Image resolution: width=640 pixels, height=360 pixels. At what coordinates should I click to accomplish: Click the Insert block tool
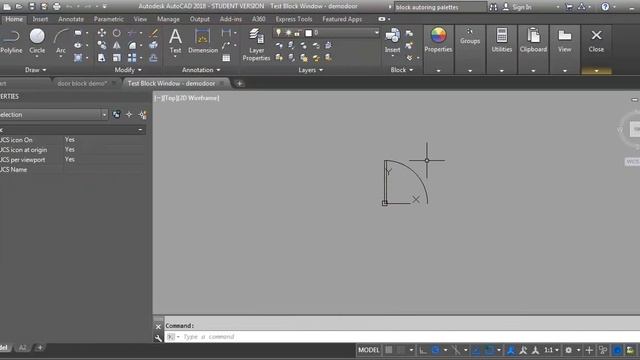tap(392, 41)
